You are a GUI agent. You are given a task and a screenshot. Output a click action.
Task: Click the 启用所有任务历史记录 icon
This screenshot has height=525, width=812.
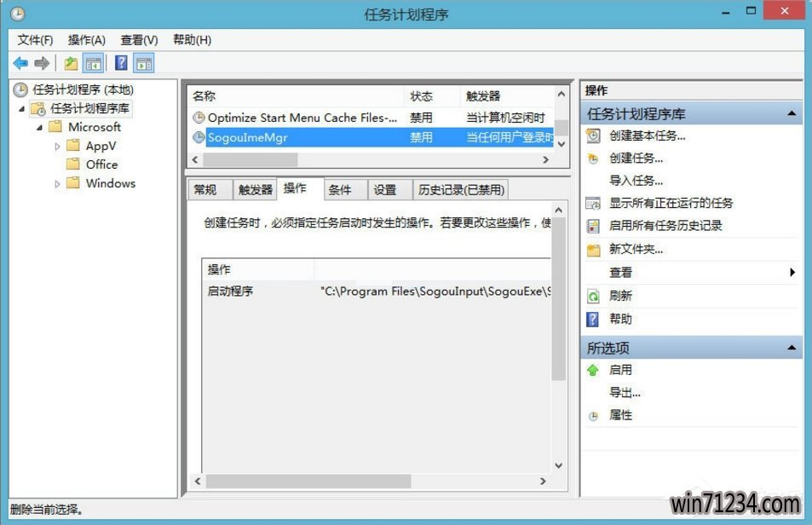click(593, 226)
